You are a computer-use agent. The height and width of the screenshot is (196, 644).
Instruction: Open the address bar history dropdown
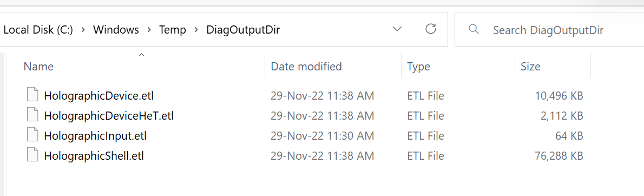tap(397, 29)
